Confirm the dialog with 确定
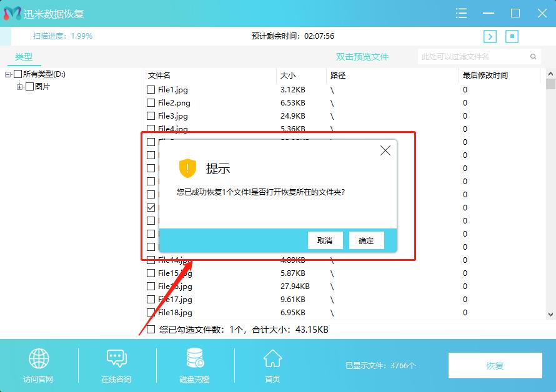 pos(366,240)
